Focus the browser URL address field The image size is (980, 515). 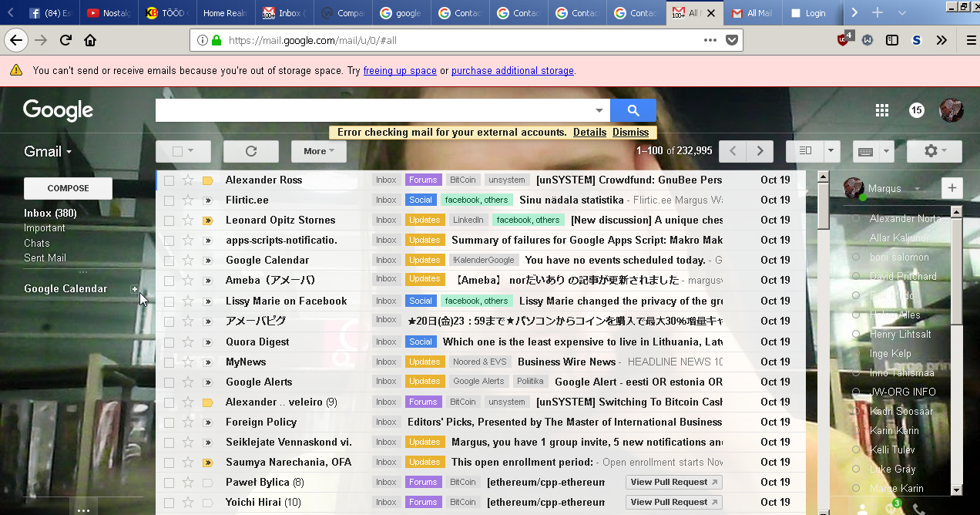coord(462,40)
